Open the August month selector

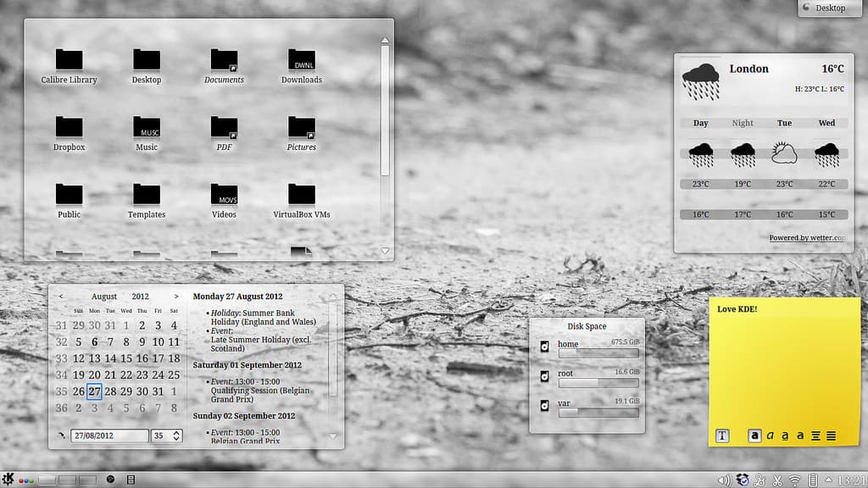pos(104,297)
